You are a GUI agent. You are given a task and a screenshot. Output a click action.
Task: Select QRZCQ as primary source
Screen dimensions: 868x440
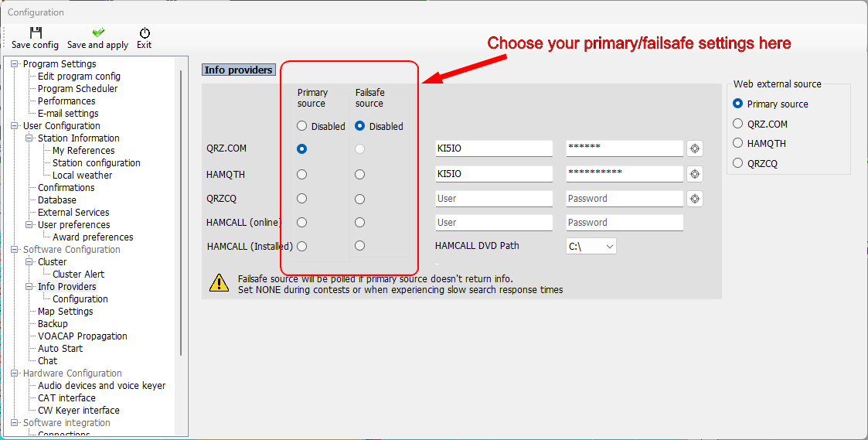click(301, 199)
